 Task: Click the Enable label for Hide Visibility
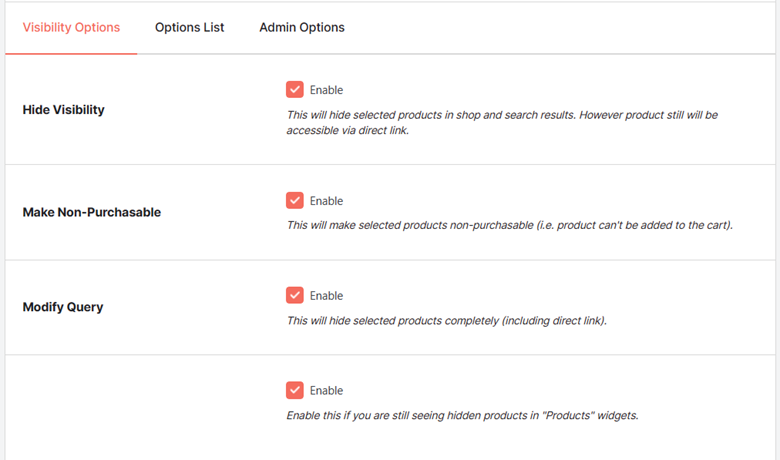(326, 90)
